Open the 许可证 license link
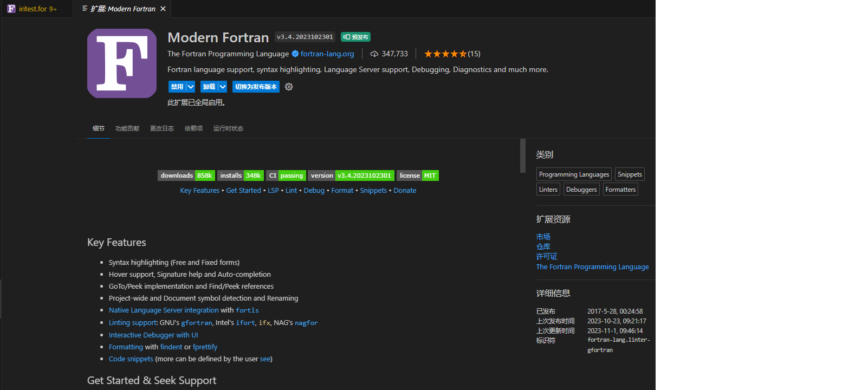Screen dimensions: 868x390 click(547, 256)
